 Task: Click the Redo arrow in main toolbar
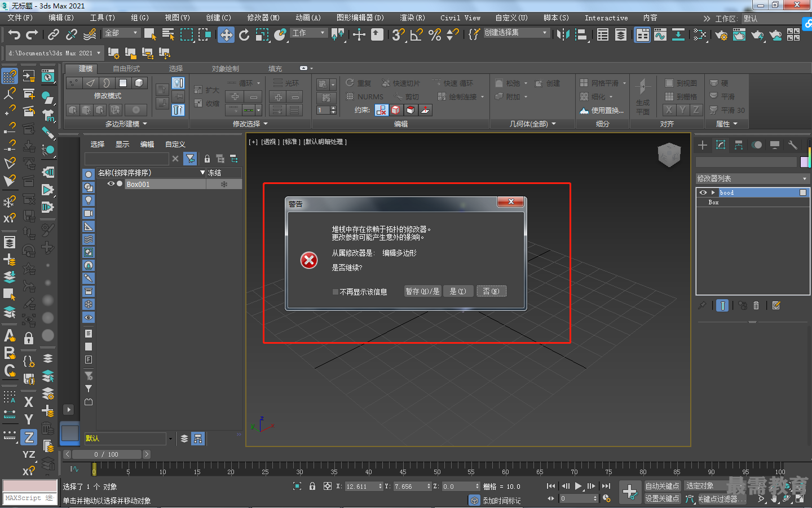click(x=32, y=35)
